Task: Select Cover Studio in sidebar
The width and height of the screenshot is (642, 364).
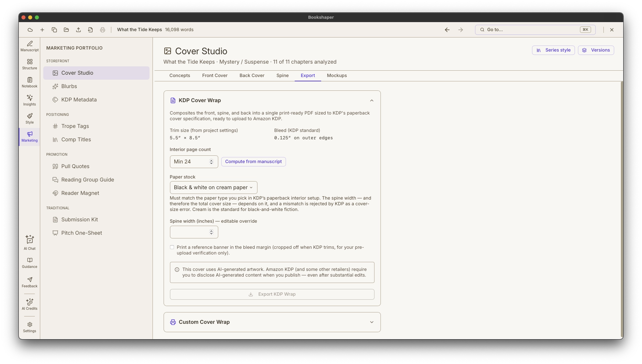Action: click(96, 73)
